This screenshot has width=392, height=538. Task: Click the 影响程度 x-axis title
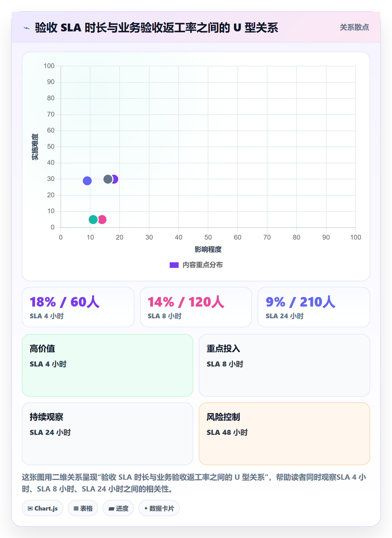click(x=208, y=249)
